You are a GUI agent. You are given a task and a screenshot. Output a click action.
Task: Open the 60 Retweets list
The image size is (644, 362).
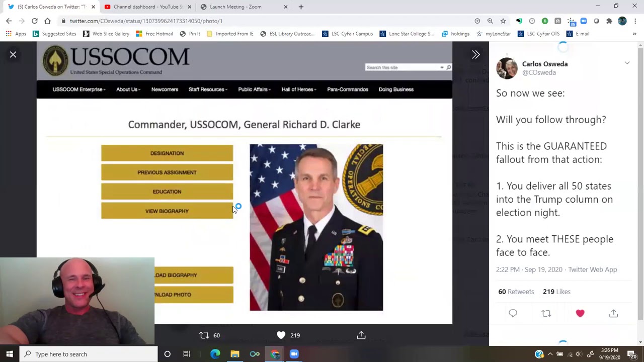click(516, 292)
